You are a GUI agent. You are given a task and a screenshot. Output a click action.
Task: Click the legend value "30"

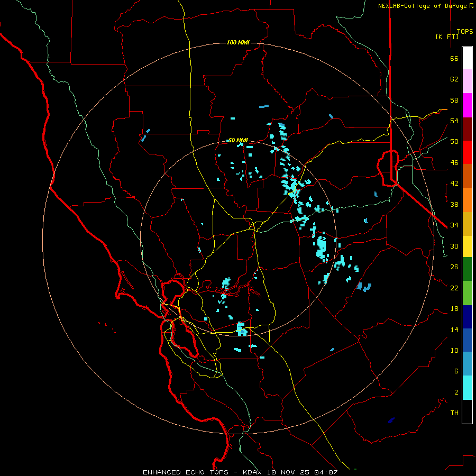point(454,246)
